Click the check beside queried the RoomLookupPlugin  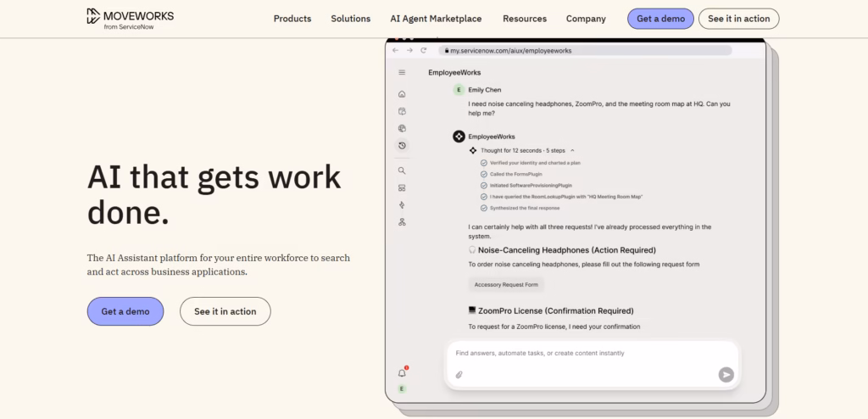(x=484, y=197)
